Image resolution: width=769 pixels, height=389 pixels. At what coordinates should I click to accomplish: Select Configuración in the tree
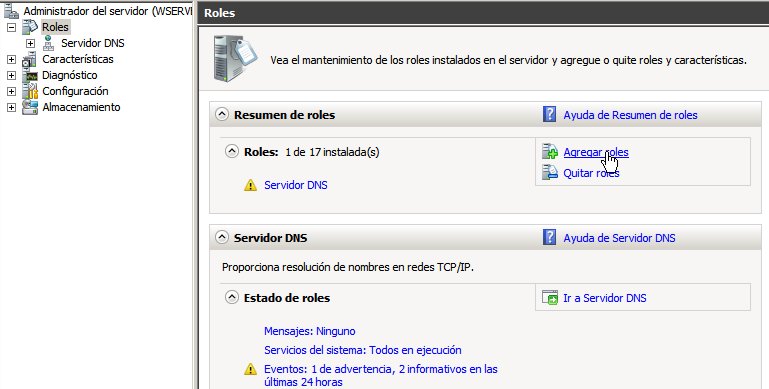point(75,91)
